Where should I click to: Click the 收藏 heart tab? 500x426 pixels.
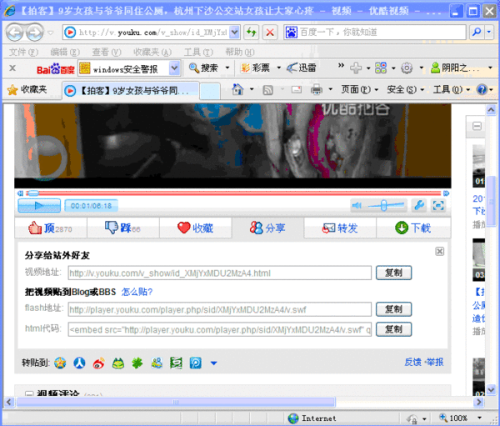click(x=195, y=228)
